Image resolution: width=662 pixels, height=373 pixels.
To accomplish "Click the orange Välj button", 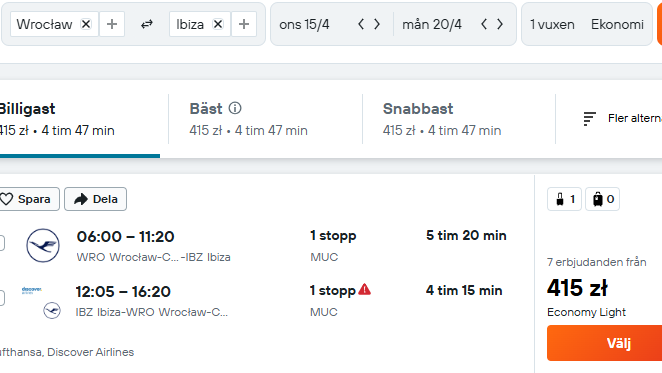I will click(x=605, y=343).
